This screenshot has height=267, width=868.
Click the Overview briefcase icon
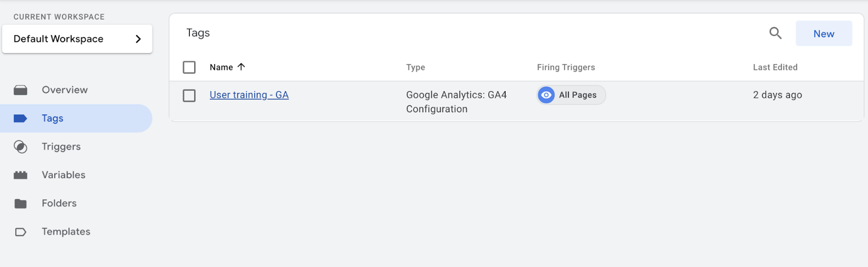click(x=21, y=90)
